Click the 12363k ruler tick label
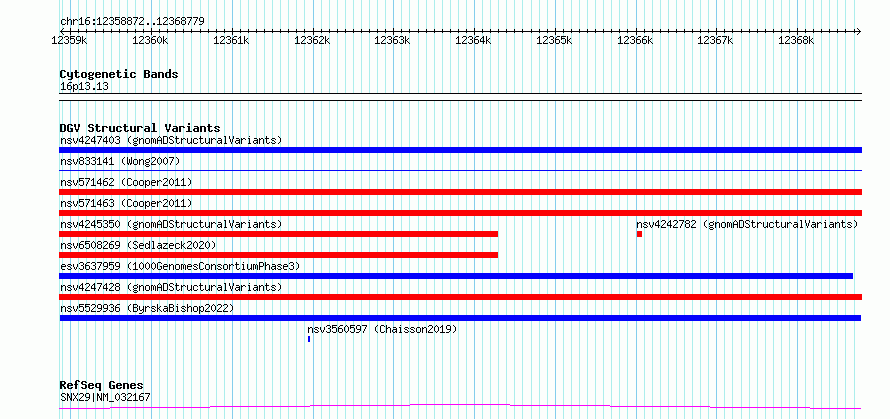 point(392,40)
